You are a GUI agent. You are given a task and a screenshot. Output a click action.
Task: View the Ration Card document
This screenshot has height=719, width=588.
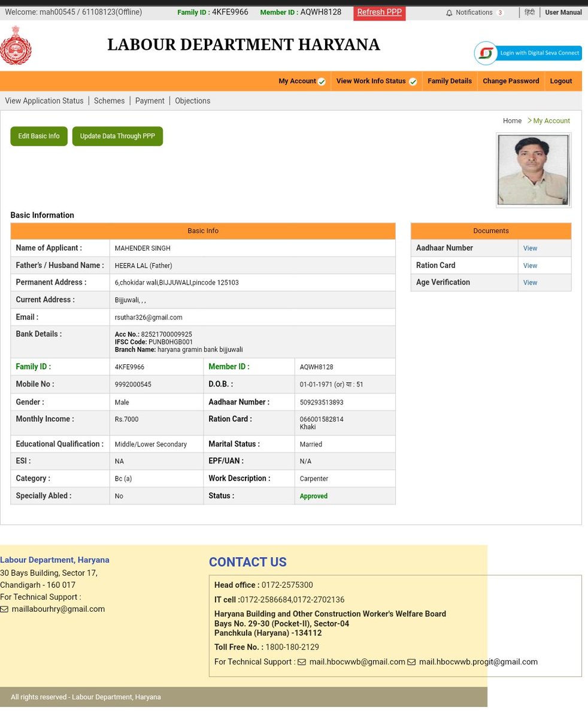click(530, 265)
